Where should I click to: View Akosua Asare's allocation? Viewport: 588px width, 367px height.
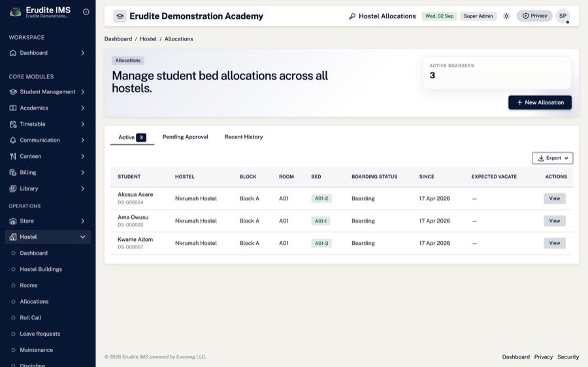555,199
